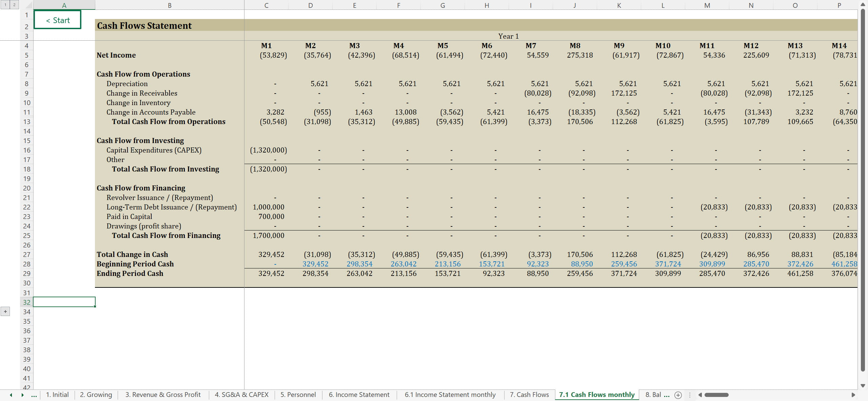This screenshot has width=868, height=401.
Task: Click the horizontal scrollbar thumb
Action: coord(716,395)
